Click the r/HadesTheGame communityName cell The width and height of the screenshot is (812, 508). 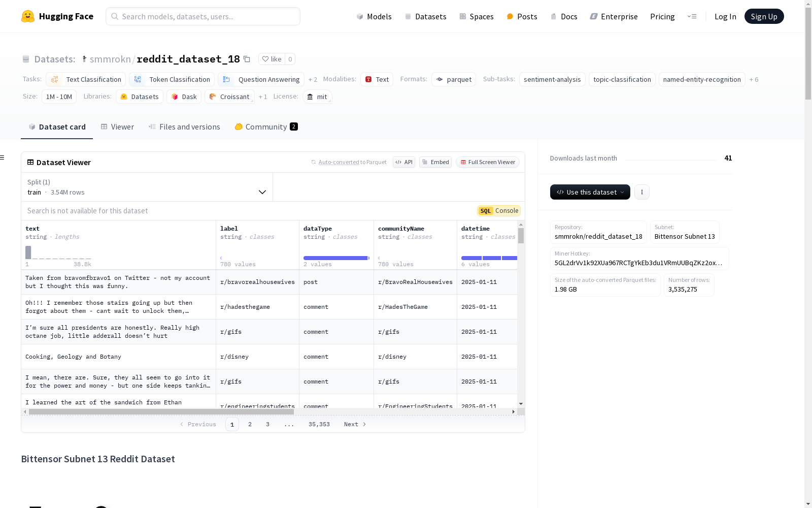[415, 307]
